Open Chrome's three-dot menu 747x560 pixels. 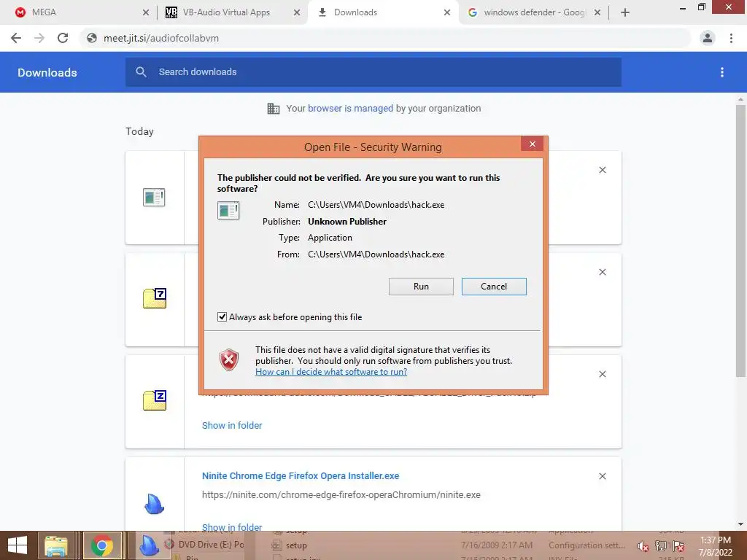731,38
